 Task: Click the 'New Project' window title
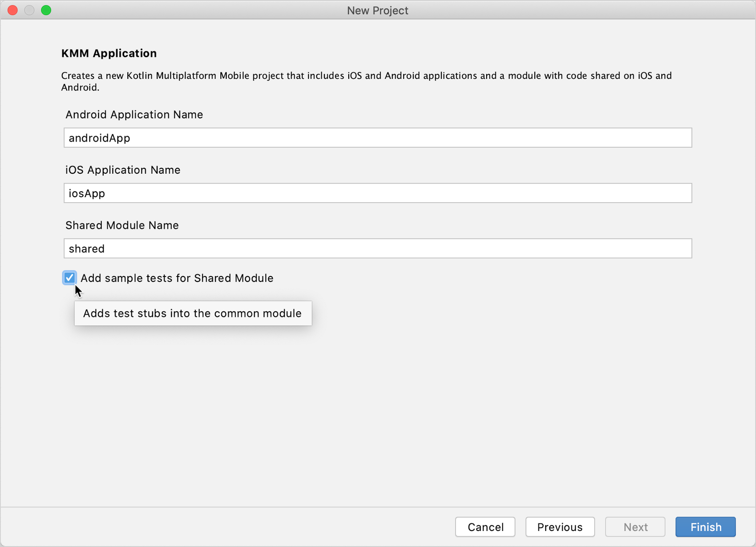pyautogui.click(x=377, y=10)
